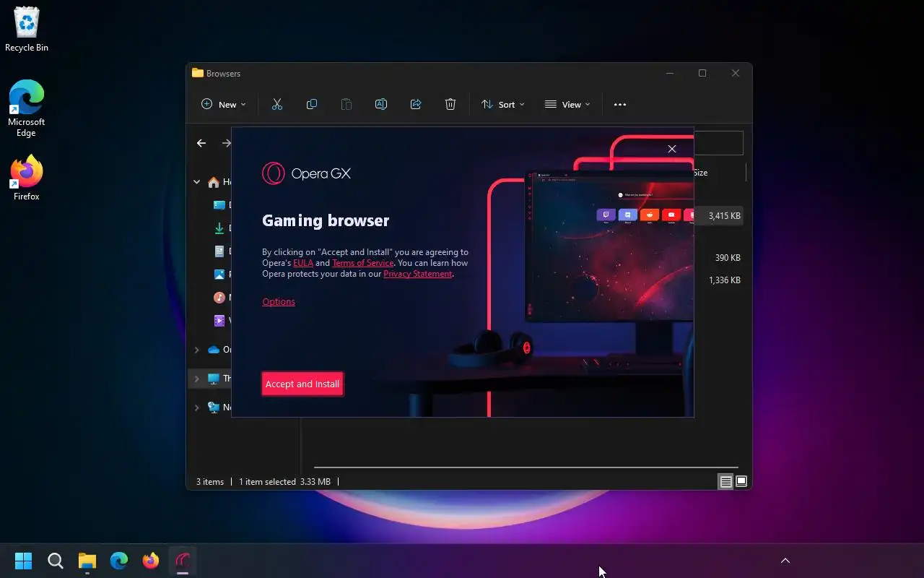Click the "3 items" status bar text
Screen dimensions: 924x578
click(x=210, y=482)
